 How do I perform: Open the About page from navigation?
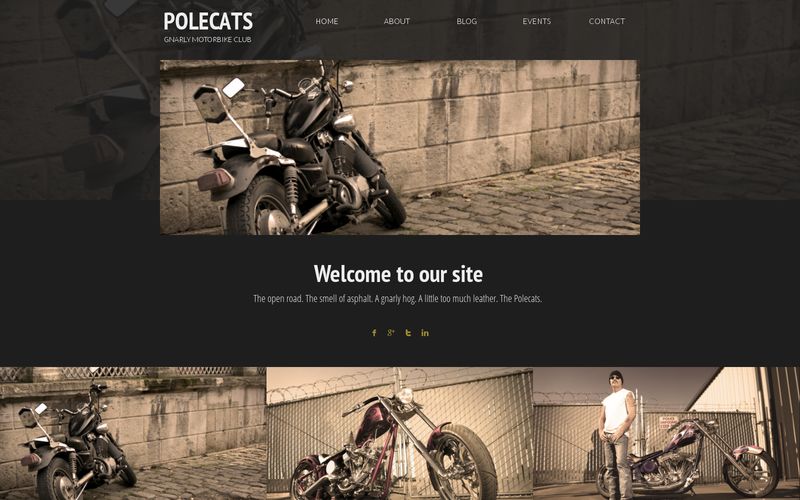(396, 21)
